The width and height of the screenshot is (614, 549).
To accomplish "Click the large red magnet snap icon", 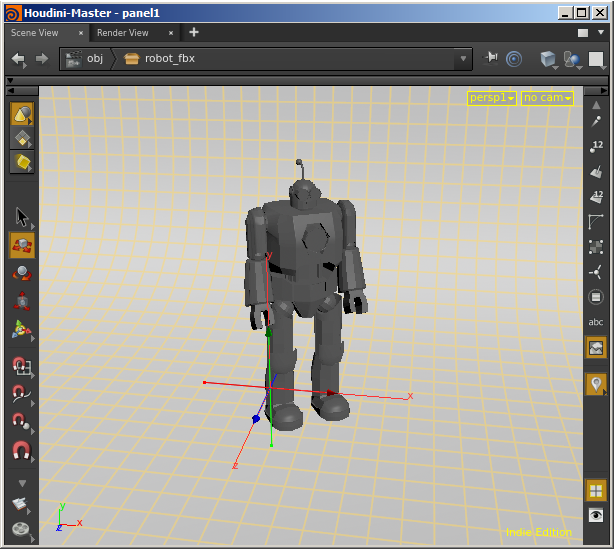I will 21,452.
